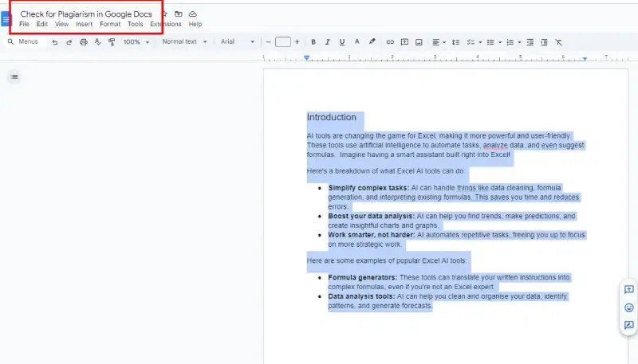Open the Move to folder icon
This screenshot has height=364, width=638.
coord(178,14)
